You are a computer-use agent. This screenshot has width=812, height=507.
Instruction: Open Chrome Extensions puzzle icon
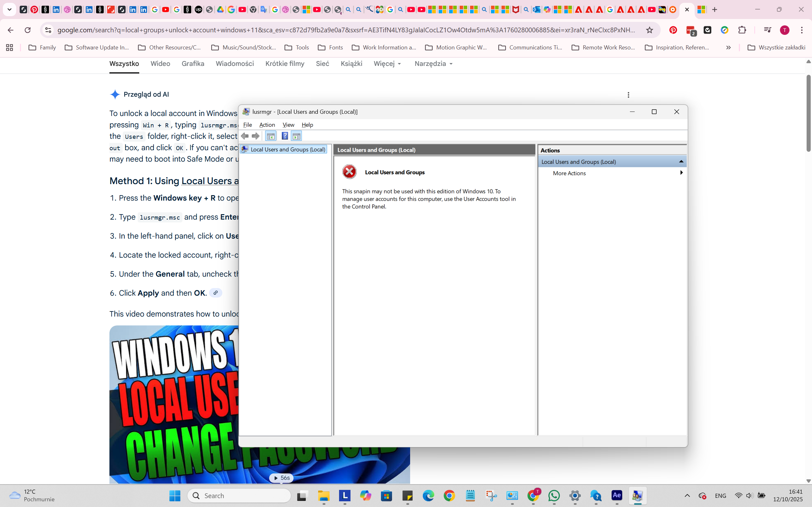pos(742,30)
